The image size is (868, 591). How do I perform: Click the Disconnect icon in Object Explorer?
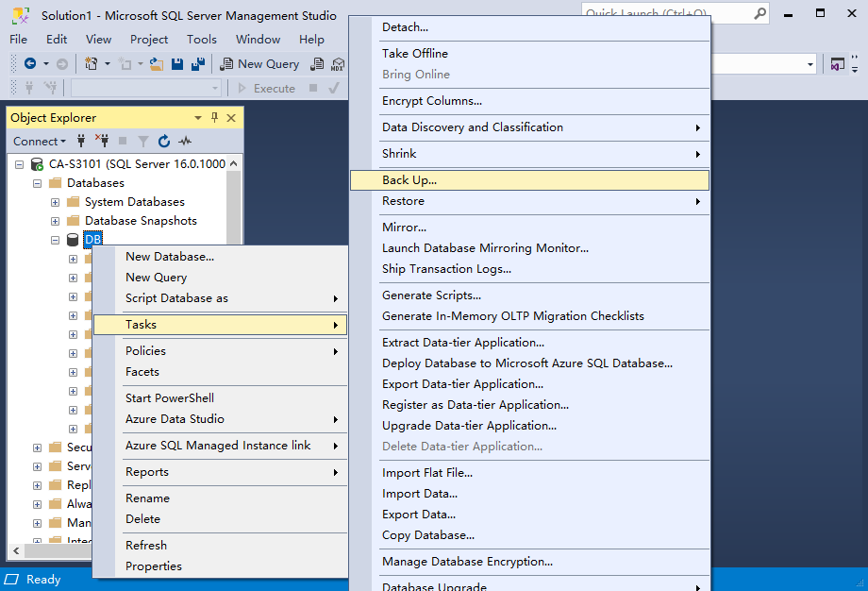tap(102, 142)
